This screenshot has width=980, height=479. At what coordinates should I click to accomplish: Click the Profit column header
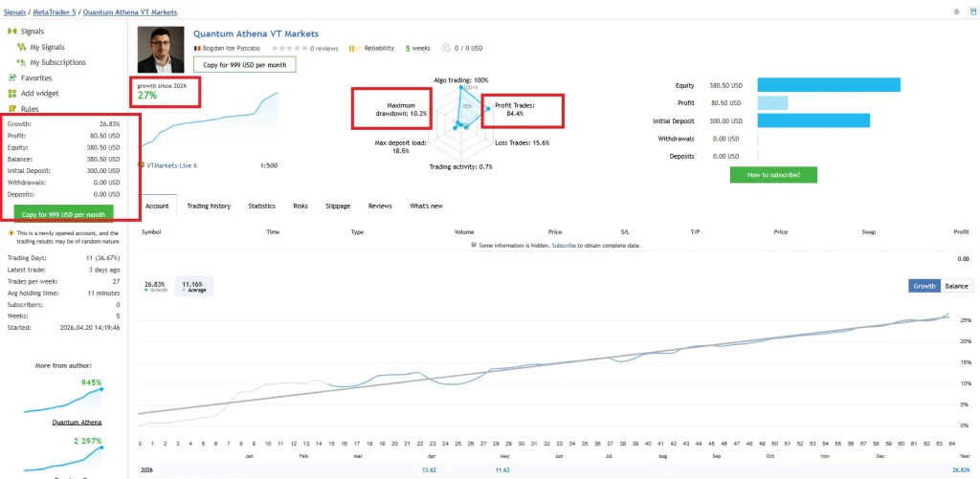coord(961,232)
